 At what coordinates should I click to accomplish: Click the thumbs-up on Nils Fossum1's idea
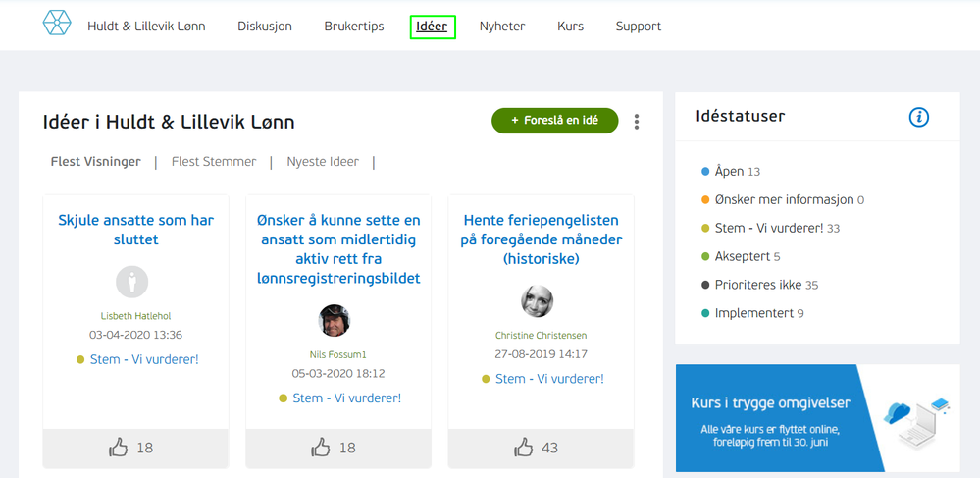(x=321, y=448)
